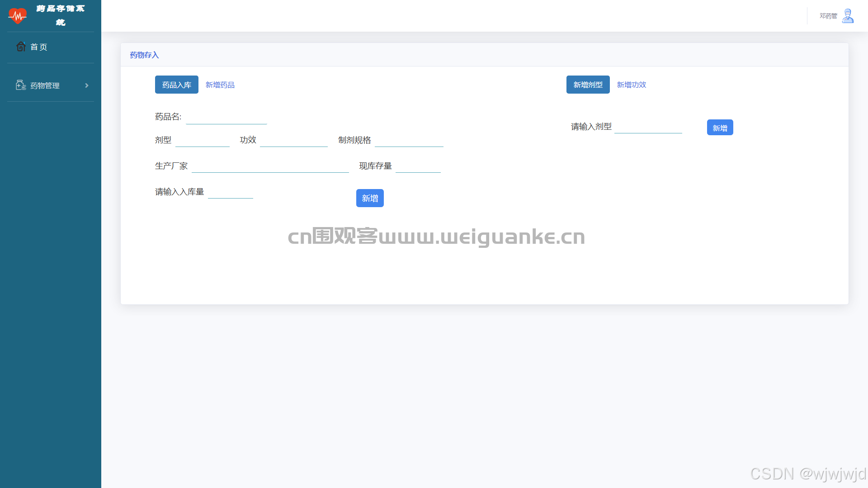Focus the 剂型 input field
868x488 pixels.
[203, 141]
